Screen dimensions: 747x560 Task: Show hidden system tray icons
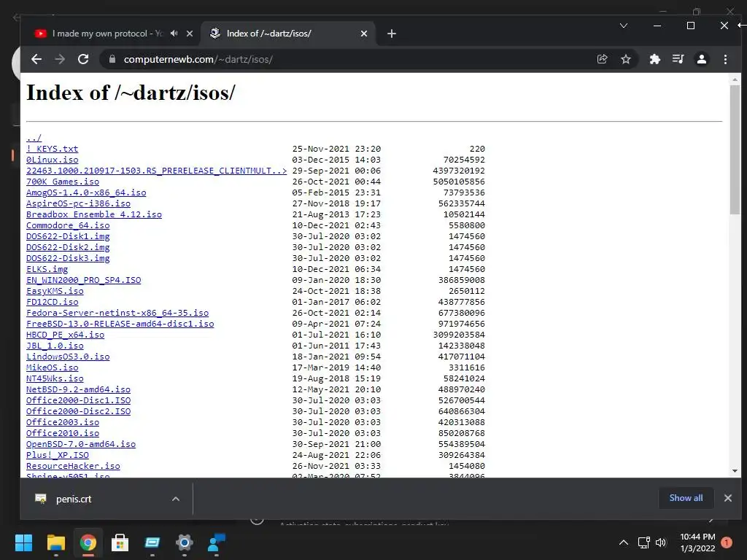[624, 542]
